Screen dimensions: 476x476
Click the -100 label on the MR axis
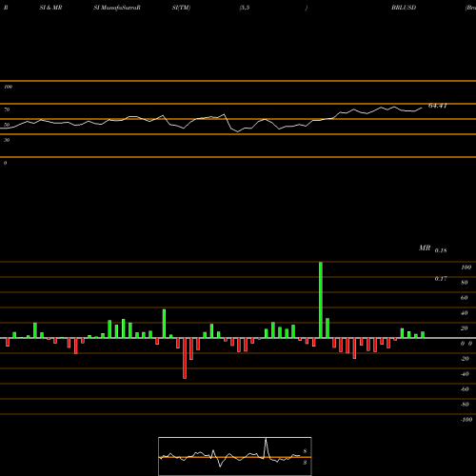(466, 420)
